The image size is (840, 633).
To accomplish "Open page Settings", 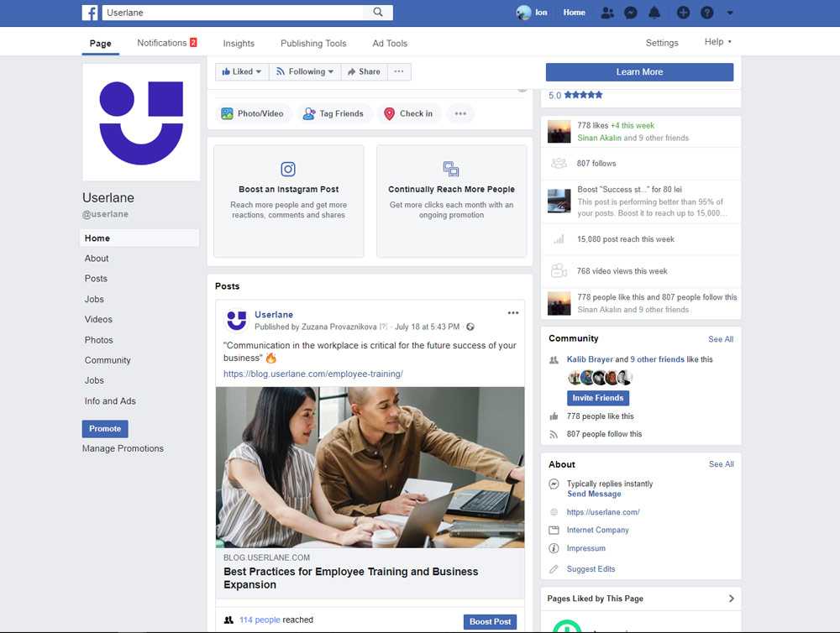I will (x=662, y=43).
